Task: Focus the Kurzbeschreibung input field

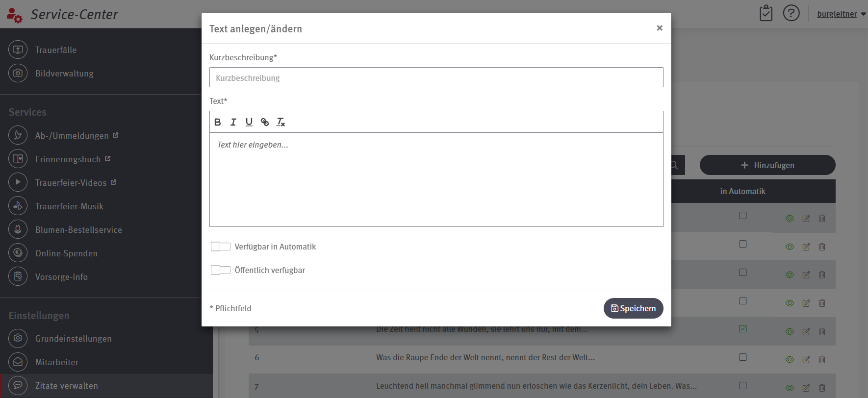Action: coord(436,77)
